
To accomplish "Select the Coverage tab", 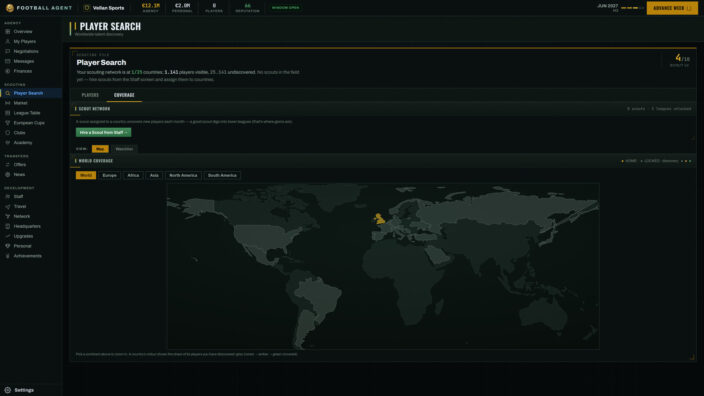I will point(124,95).
